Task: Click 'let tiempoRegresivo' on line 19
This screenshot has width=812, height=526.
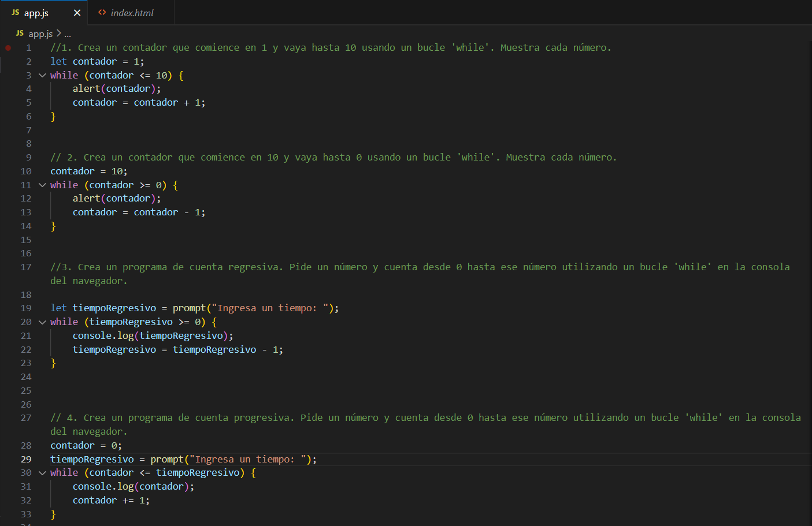Action: (103, 308)
